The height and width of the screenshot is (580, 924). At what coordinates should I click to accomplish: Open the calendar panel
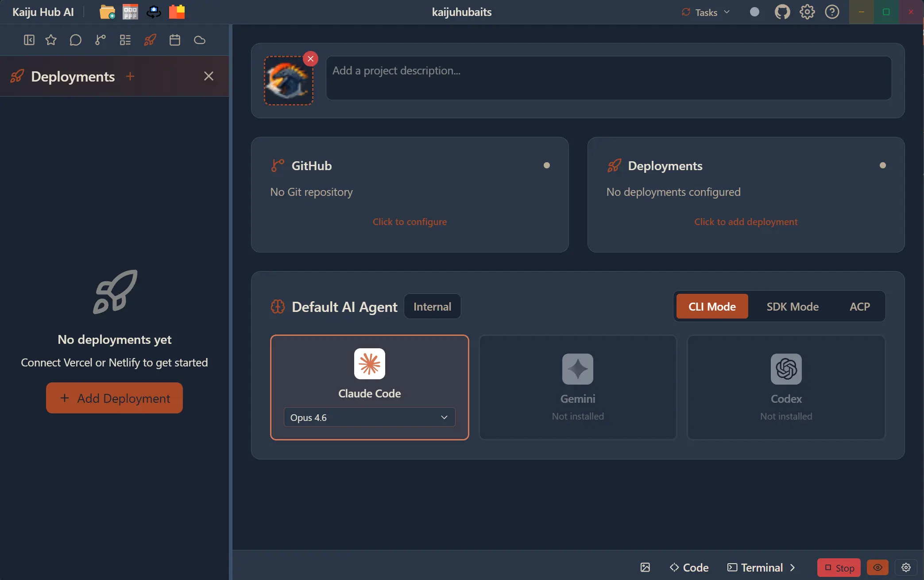pos(175,40)
